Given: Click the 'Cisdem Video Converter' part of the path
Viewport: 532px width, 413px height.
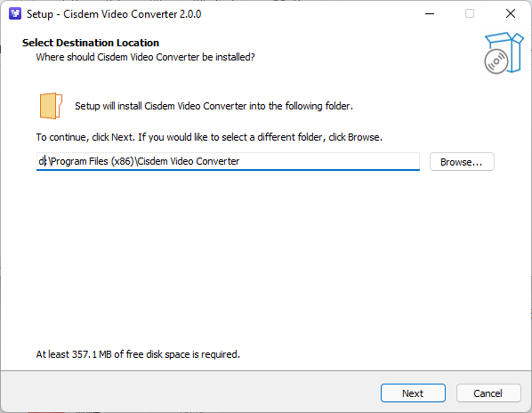Looking at the screenshot, I should 189,161.
